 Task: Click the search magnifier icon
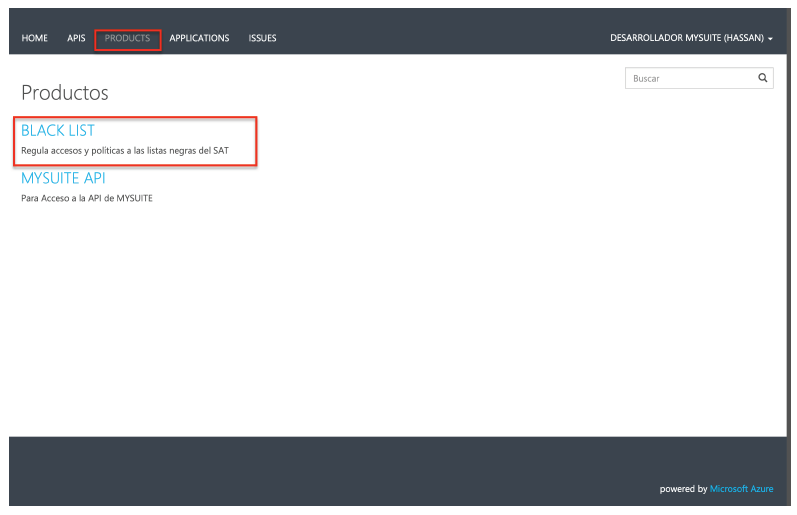tap(762, 78)
